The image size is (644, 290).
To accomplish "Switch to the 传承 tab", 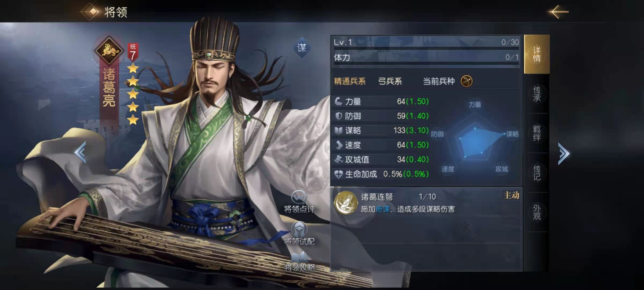I will [x=537, y=94].
